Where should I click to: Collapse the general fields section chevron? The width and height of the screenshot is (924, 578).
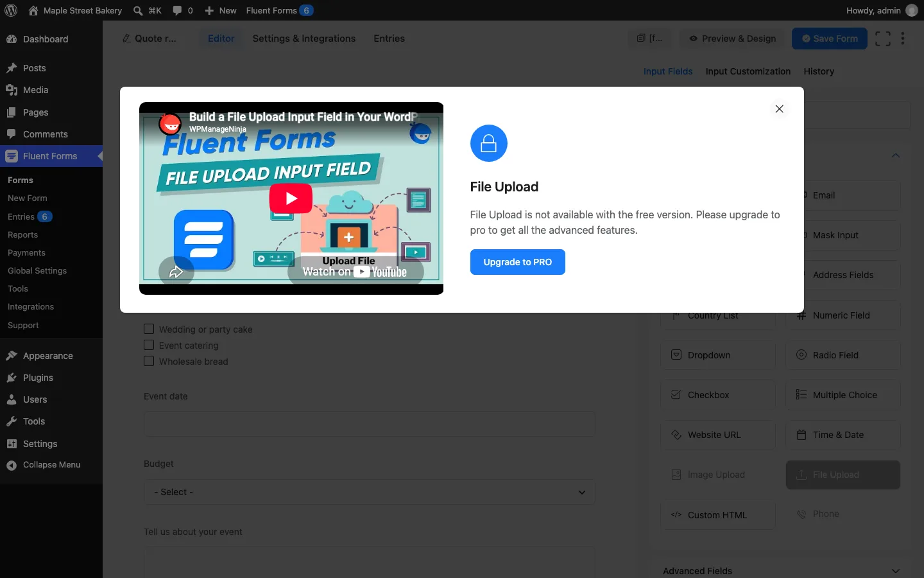(x=896, y=155)
